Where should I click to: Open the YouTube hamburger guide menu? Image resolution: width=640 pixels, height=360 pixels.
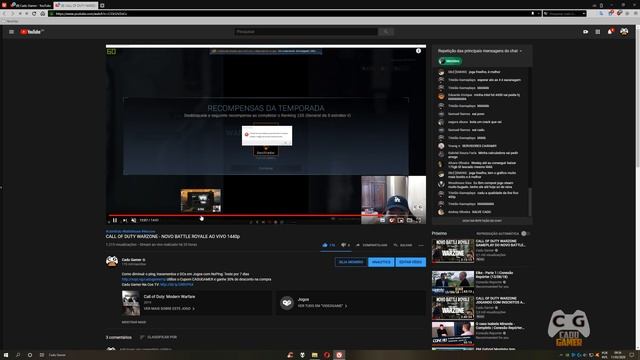click(x=11, y=32)
